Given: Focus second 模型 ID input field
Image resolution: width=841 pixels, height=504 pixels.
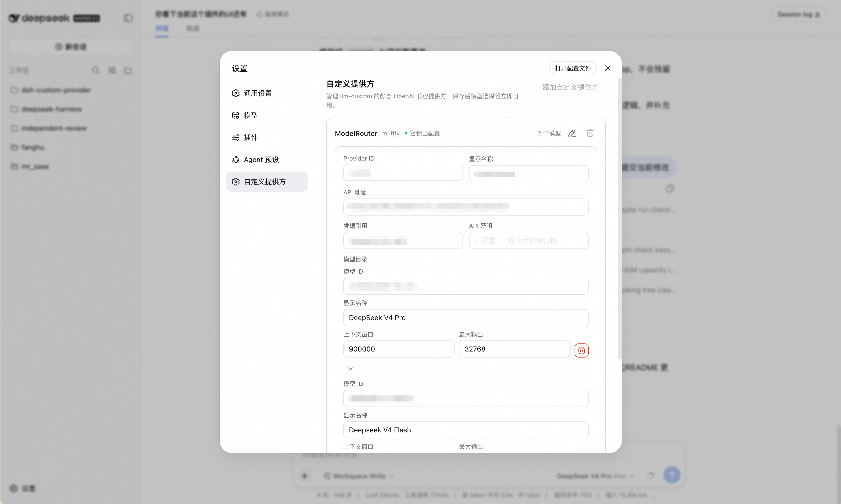Looking at the screenshot, I should click(x=466, y=398).
